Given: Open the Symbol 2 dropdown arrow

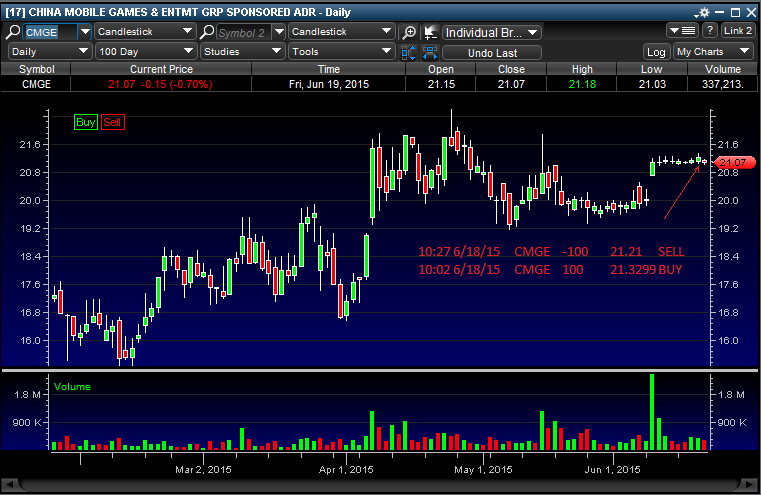Looking at the screenshot, I should tap(279, 32).
